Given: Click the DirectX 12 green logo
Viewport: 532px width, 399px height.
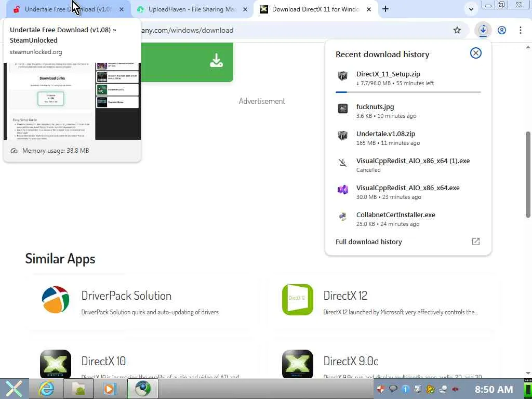Looking at the screenshot, I should [x=298, y=300].
